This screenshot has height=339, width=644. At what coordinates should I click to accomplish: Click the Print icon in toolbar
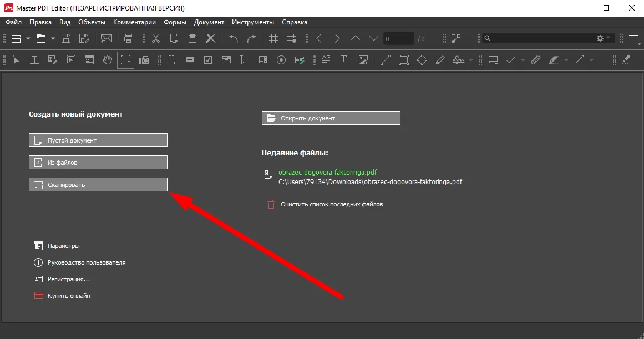pos(129,38)
